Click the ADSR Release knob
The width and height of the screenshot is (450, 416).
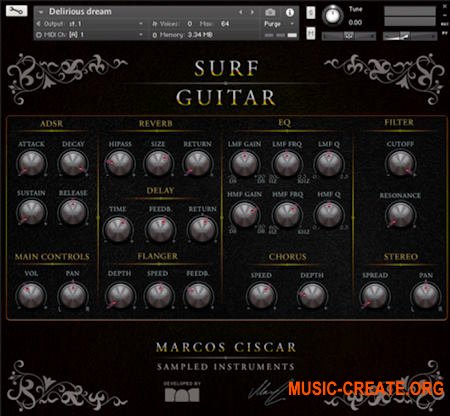tap(73, 212)
